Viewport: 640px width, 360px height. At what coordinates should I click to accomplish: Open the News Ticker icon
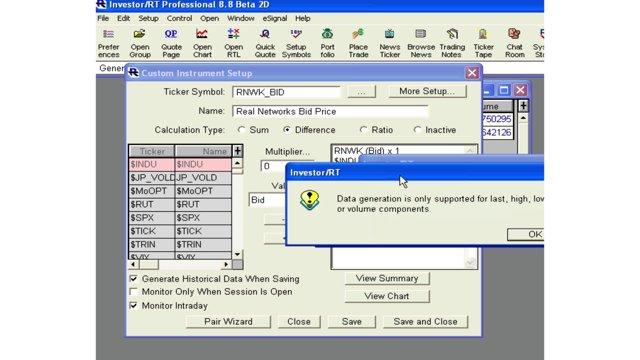click(x=390, y=43)
